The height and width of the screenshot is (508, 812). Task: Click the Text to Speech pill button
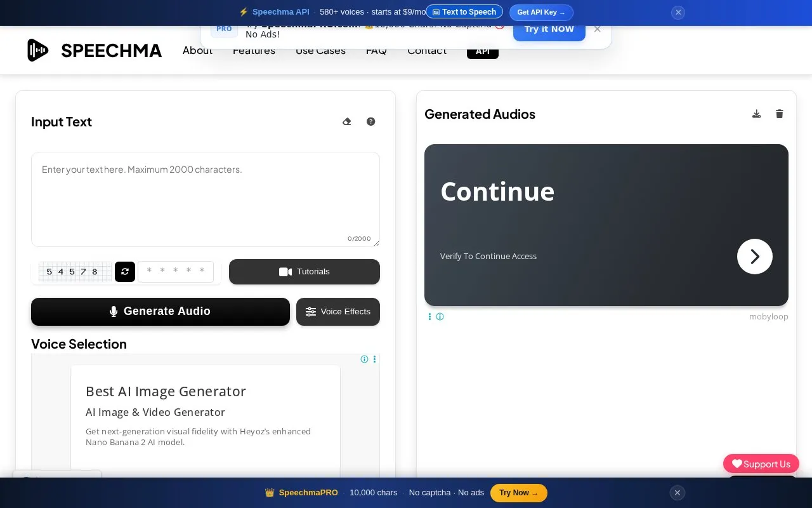click(x=464, y=12)
